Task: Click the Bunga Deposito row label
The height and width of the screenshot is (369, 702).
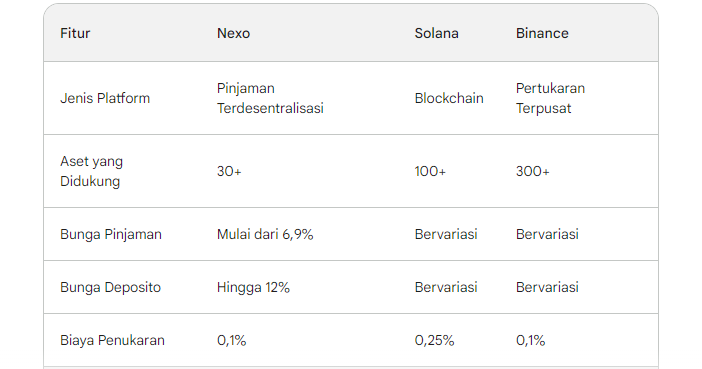Action: 111,287
